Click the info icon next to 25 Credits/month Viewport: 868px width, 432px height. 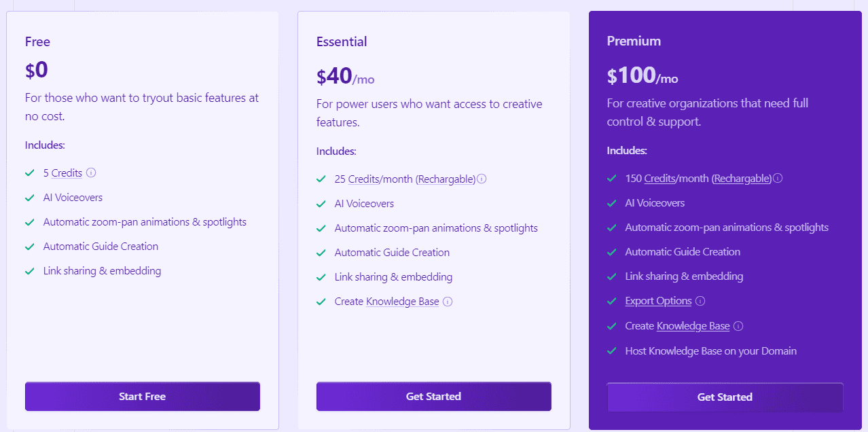pos(482,179)
